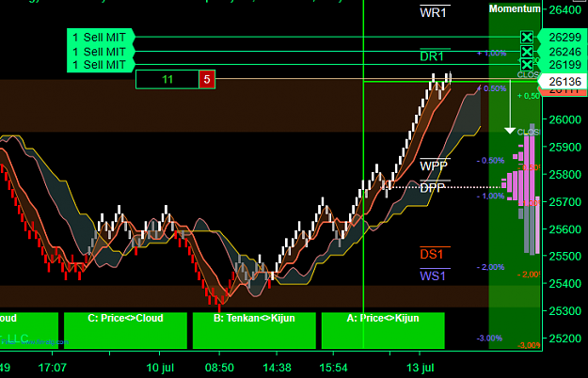Click the 25800 price axis label
The image size is (588, 378).
565,175
